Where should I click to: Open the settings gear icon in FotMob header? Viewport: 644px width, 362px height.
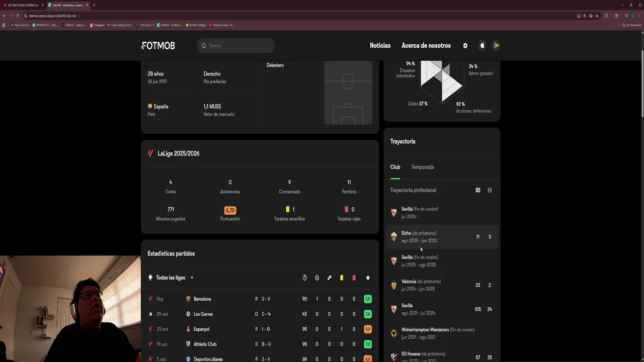(x=465, y=45)
